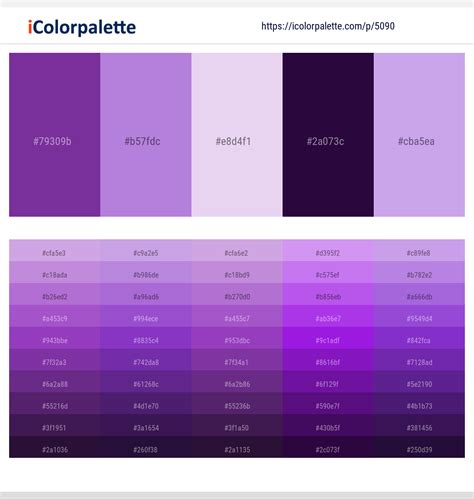
Task: Choose the #742da8 shade cell
Action: (x=146, y=360)
